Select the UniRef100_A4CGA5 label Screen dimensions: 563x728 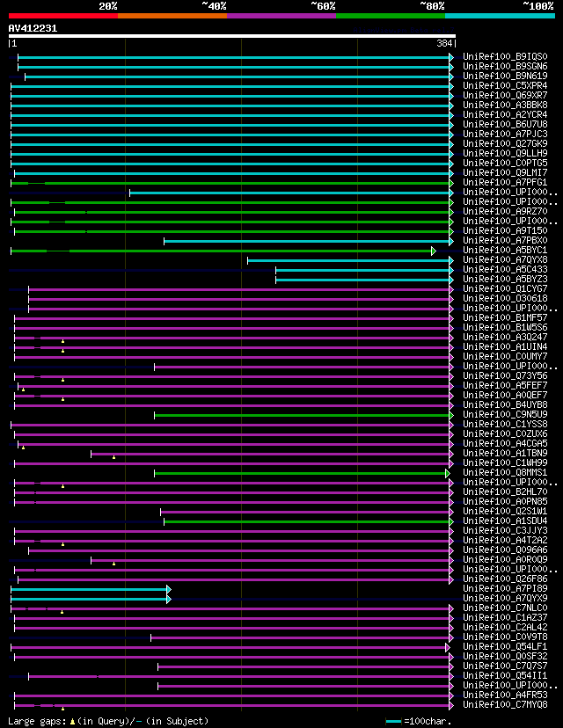point(505,443)
